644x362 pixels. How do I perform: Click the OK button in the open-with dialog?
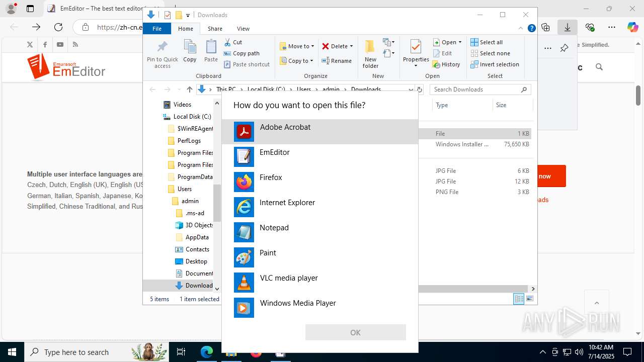point(355,332)
